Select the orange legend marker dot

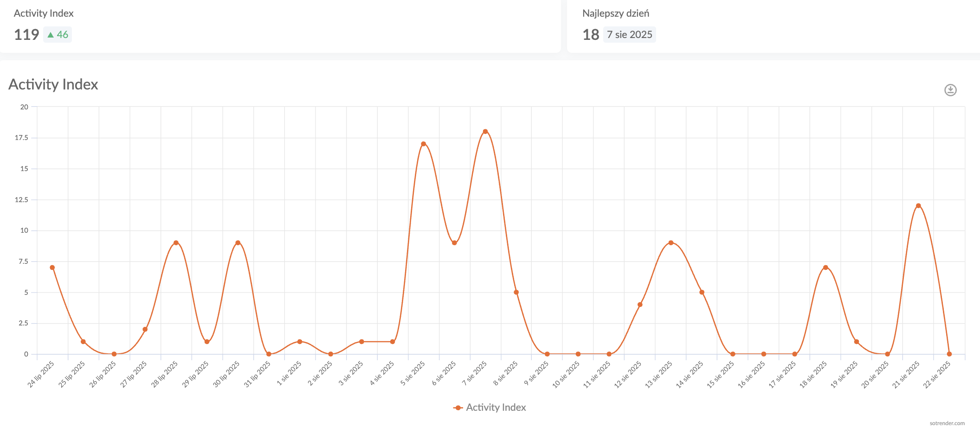(x=457, y=408)
